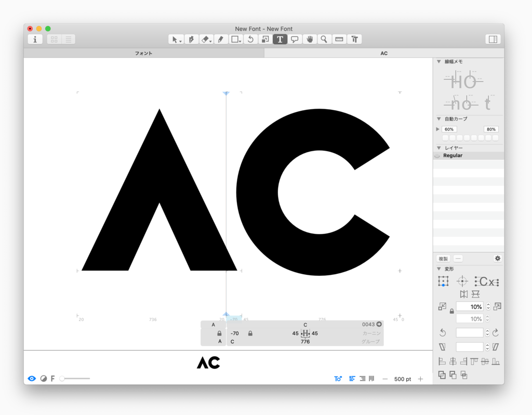This screenshot has width=532, height=415.
Task: Choose the Select arrow tool
Action: click(176, 39)
